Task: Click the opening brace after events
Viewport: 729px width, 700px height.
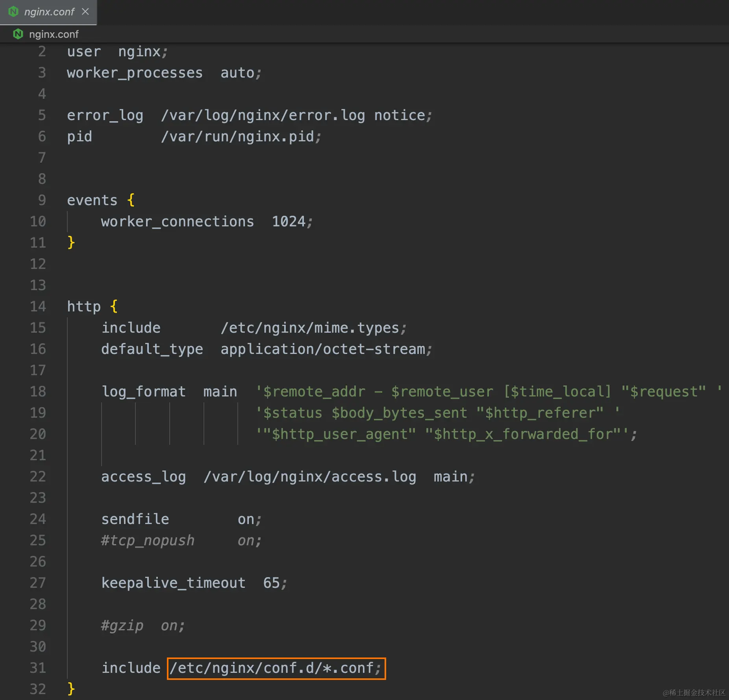Action: tap(131, 200)
